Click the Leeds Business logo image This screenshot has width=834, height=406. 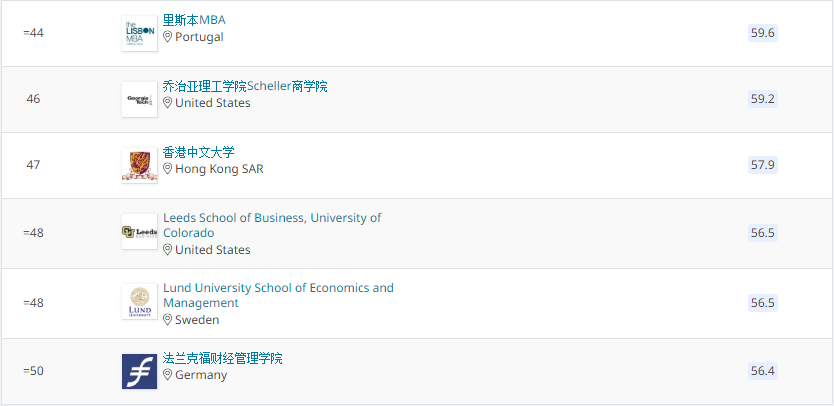pyautogui.click(x=139, y=231)
